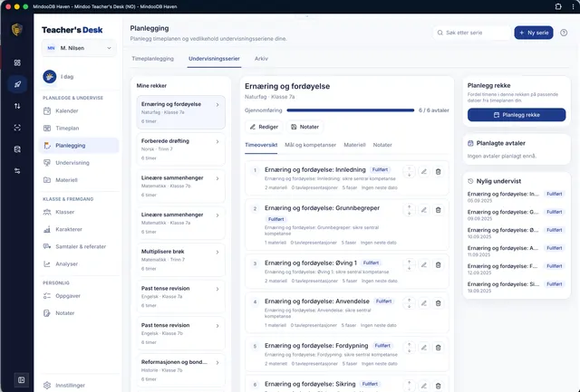This screenshot has height=392, width=580.
Task: Go to Kalender in sidebar
Action: (80, 110)
